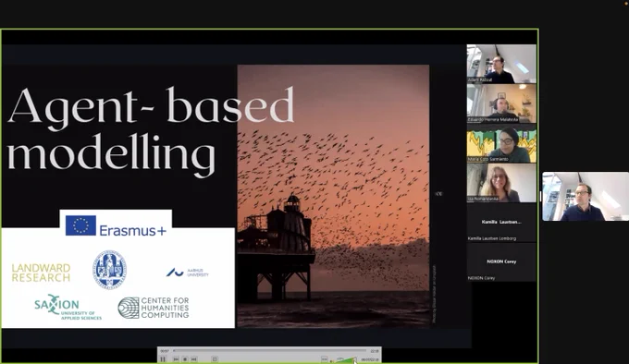The height and width of the screenshot is (364, 629).
Task: Click the Center for Humanities Computing logo
Action: point(154,308)
